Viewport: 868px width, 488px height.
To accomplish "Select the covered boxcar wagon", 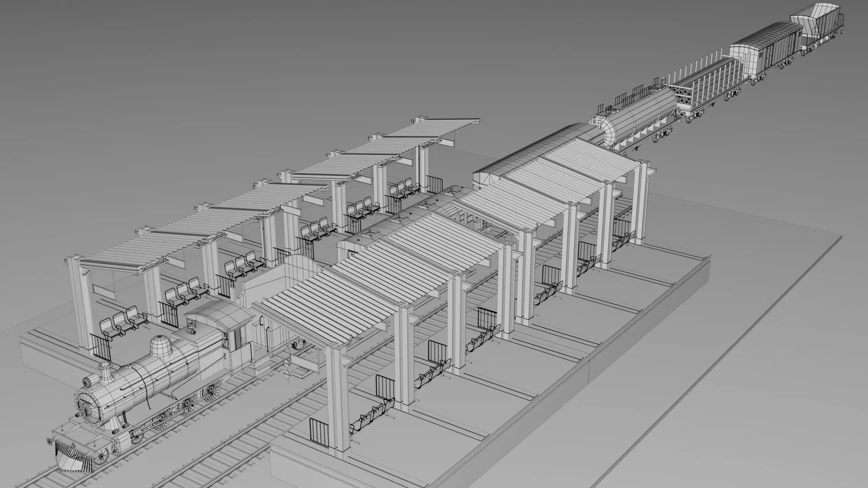I will pyautogui.click(x=766, y=54).
